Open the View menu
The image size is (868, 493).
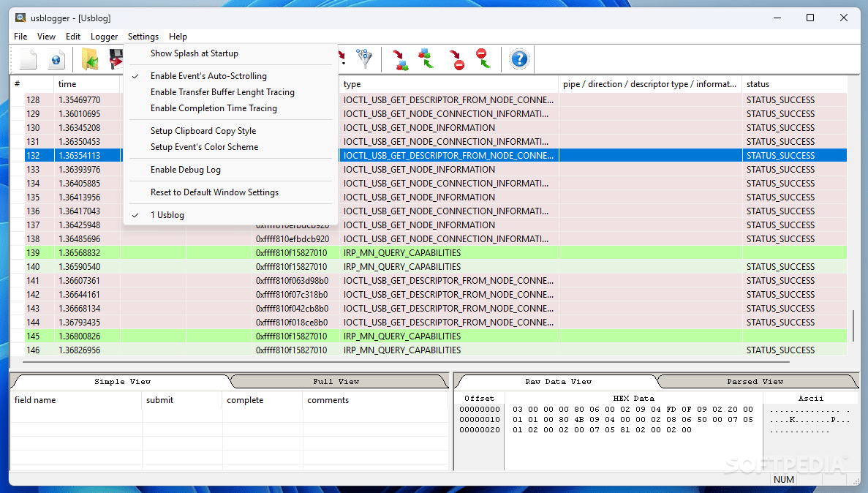(46, 37)
